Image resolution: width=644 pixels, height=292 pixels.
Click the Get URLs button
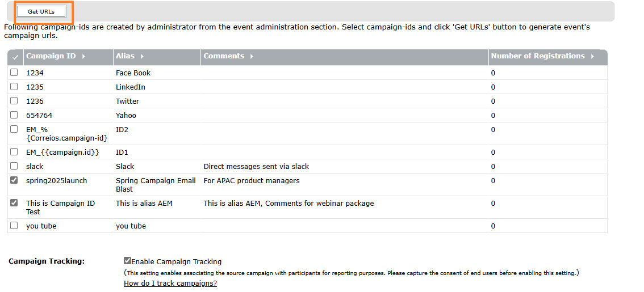click(x=41, y=11)
